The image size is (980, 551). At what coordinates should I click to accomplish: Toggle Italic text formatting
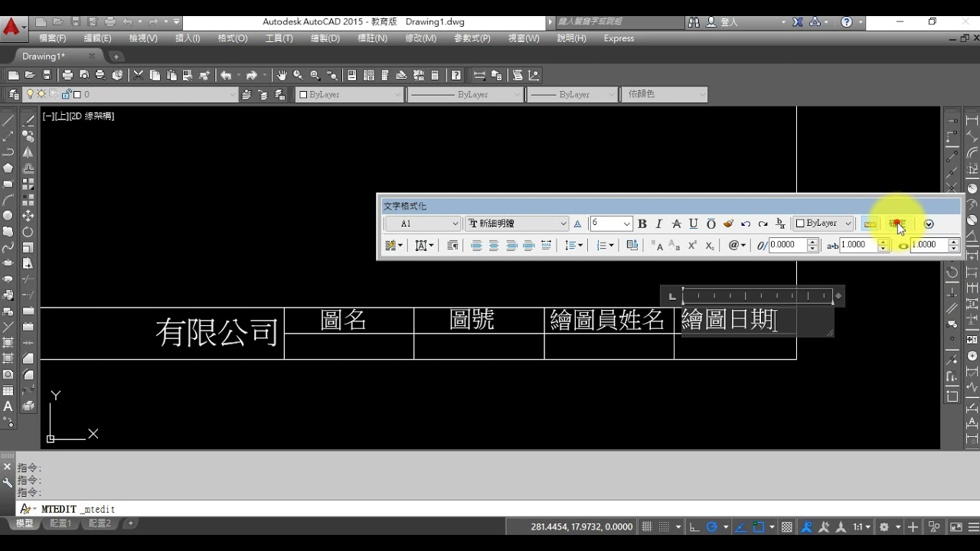click(658, 223)
